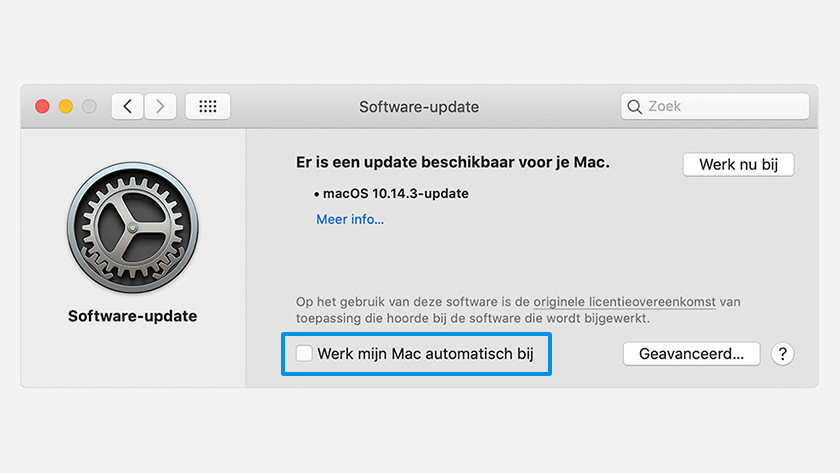The image size is (840, 473).
Task: Open the 'originele licentieovereenkomst' link
Action: pos(624,301)
